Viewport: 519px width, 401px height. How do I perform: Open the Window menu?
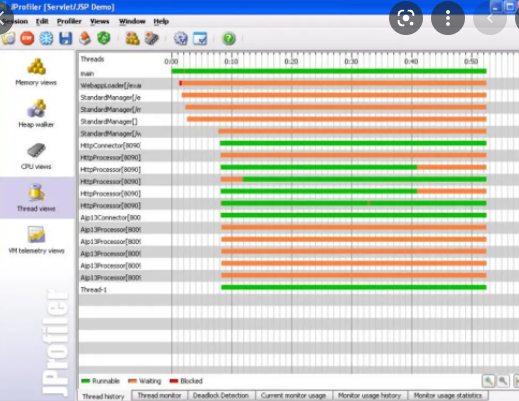tap(132, 21)
